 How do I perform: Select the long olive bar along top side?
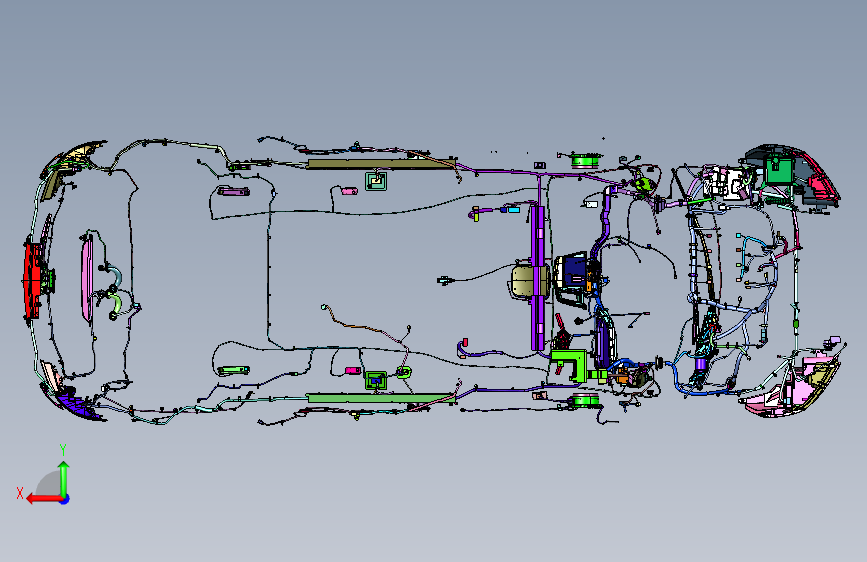[x=382, y=163]
